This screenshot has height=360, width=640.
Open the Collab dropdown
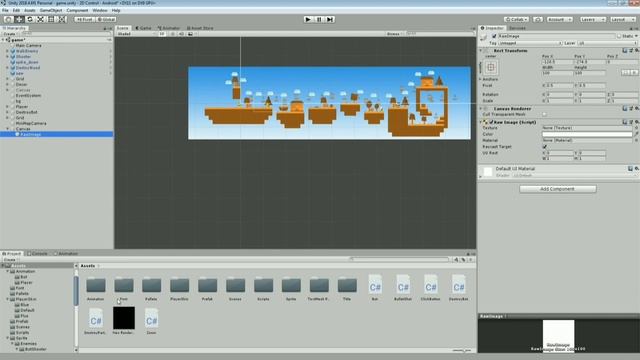[x=516, y=19]
